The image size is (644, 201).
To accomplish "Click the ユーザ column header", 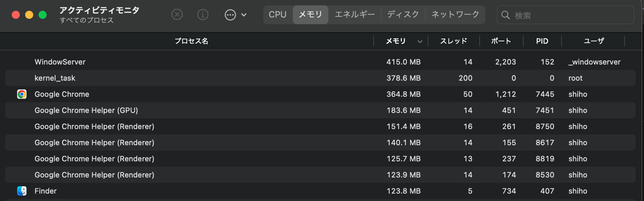I will pos(594,41).
